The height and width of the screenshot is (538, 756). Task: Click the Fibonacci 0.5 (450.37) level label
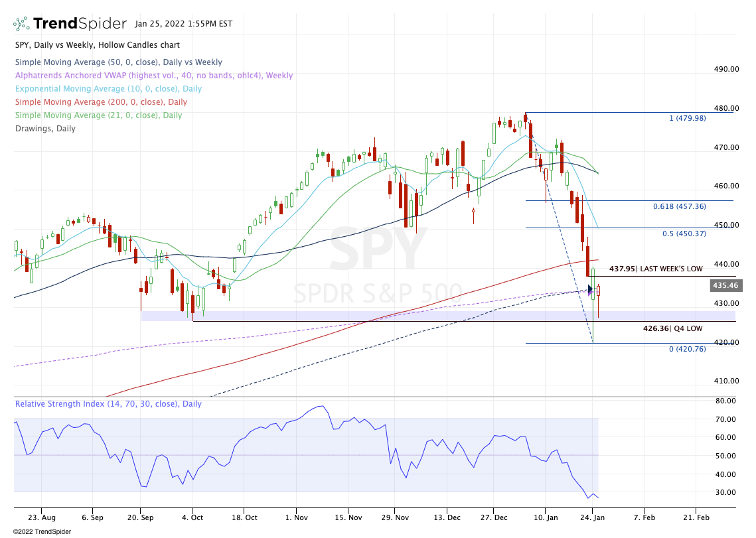[x=684, y=234]
